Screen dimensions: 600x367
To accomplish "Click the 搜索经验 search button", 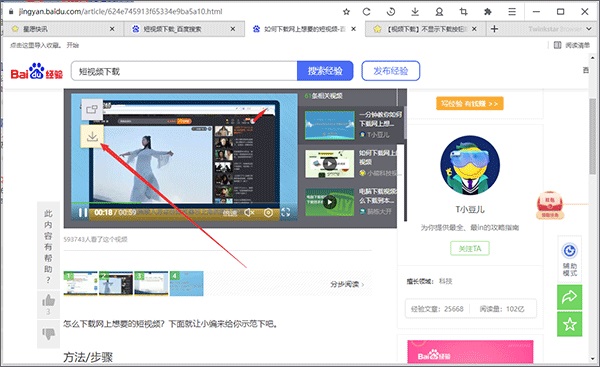I will [x=325, y=71].
